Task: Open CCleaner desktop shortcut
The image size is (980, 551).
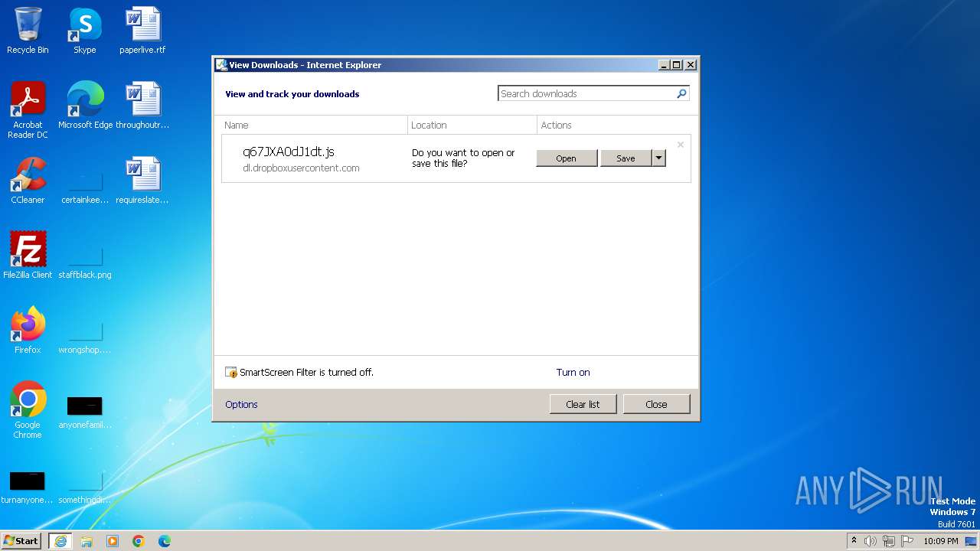Action: pos(28,181)
